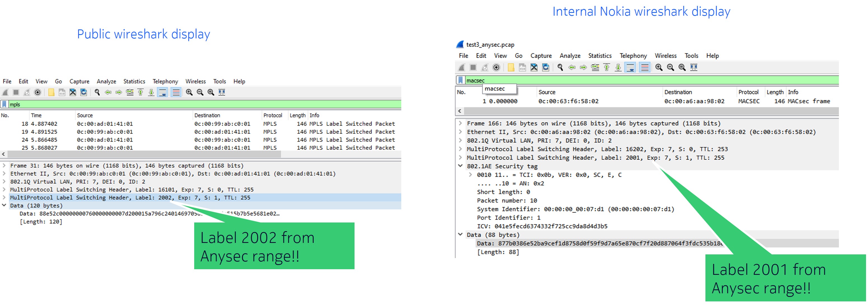The height and width of the screenshot is (307, 868).
Task: Open Help menu in Nokia Wireshark
Action: pyautogui.click(x=712, y=56)
